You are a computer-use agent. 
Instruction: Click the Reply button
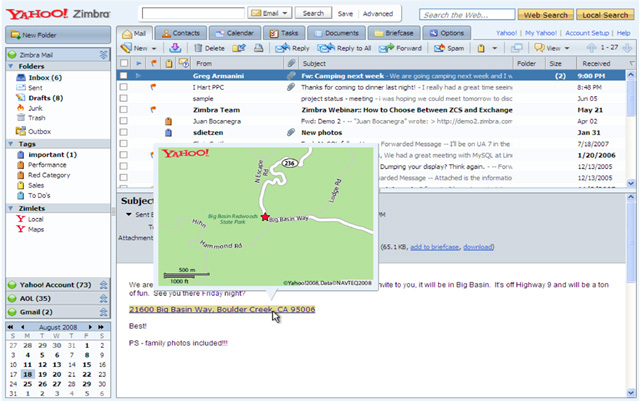pos(292,48)
